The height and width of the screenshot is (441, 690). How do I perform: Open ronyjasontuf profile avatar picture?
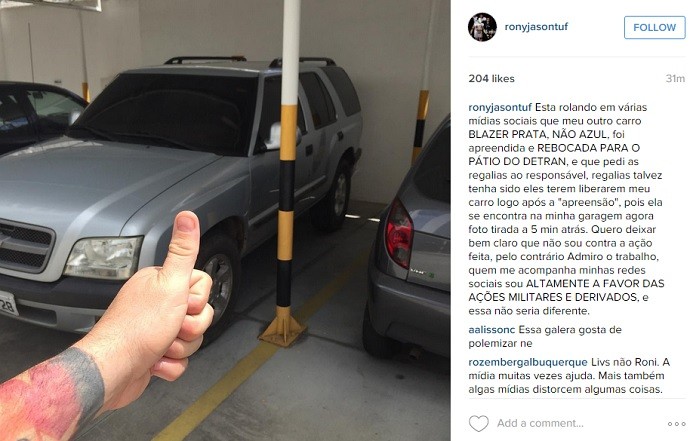[x=482, y=27]
